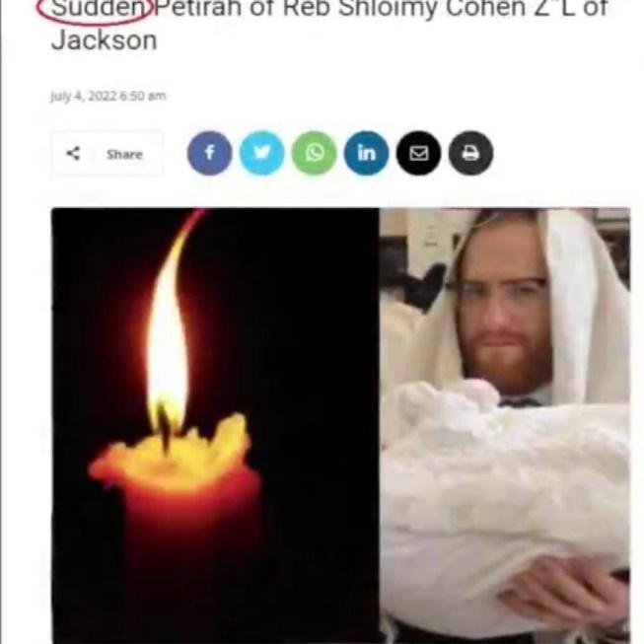Screen dimensions: 644x644
Task: Select the white pillow in the photo
Action: pyautogui.click(x=505, y=493)
